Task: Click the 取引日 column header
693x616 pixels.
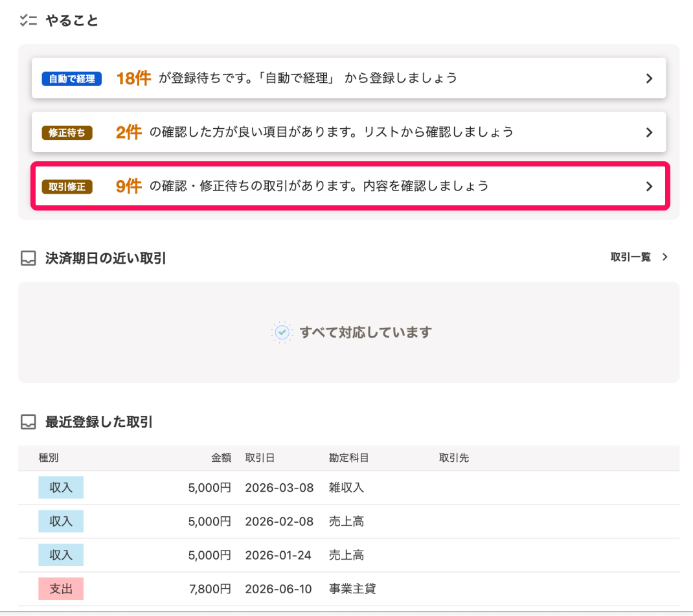Action: pos(260,458)
